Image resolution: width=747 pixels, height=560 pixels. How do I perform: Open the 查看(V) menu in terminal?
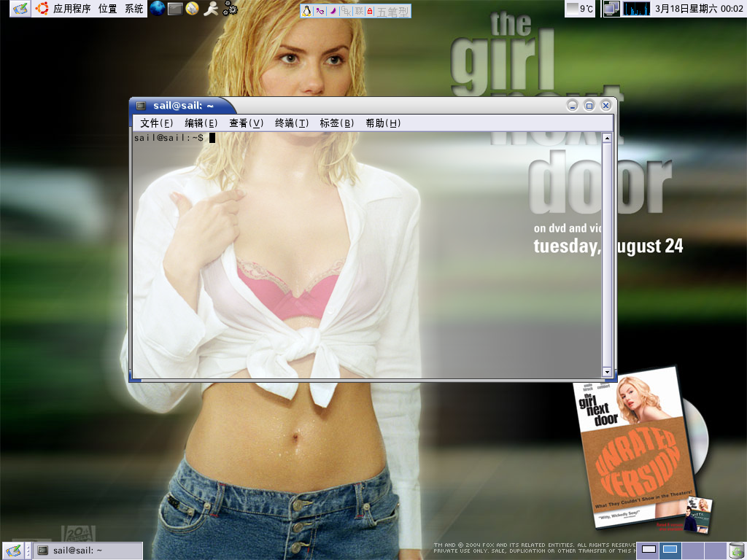(x=246, y=123)
